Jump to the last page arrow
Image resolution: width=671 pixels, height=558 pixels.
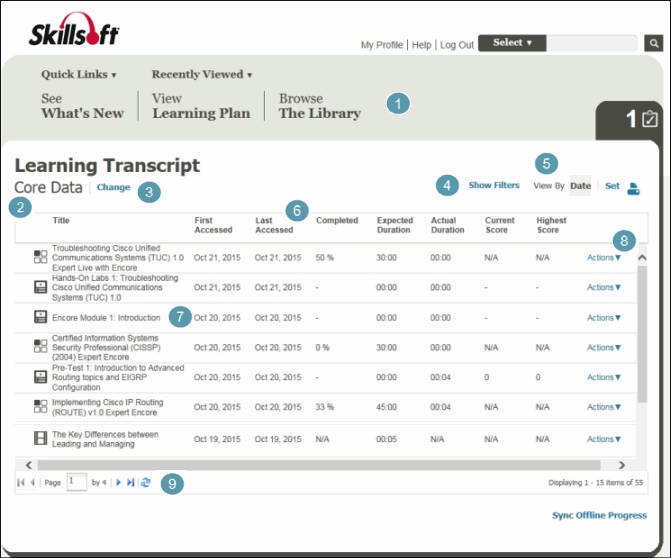click(131, 482)
